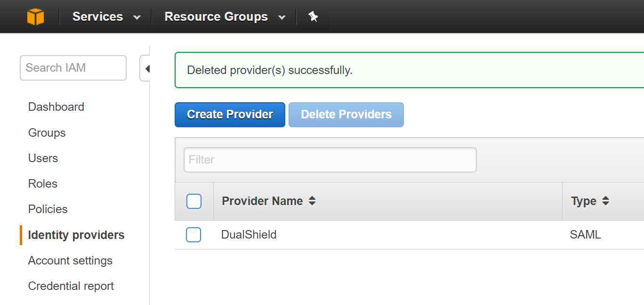Screen dimensions: 644x305
Task: Open the Groups section
Action: (x=47, y=133)
